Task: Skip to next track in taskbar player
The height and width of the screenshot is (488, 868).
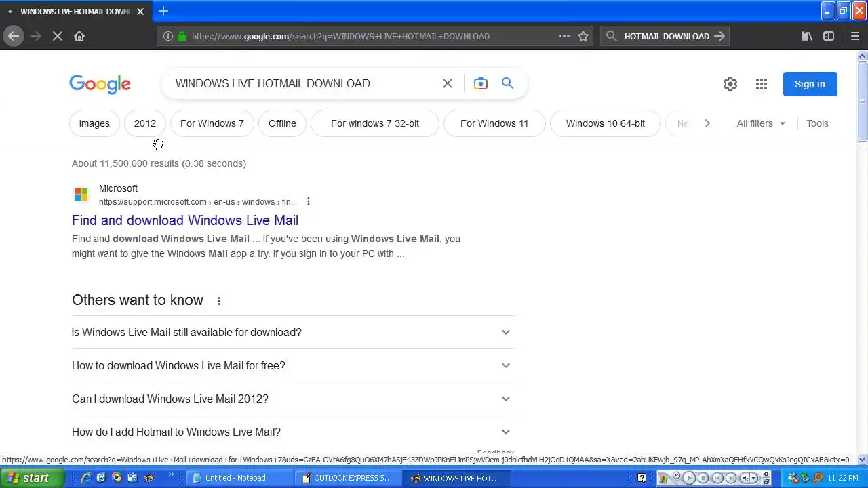Action: [x=731, y=478]
